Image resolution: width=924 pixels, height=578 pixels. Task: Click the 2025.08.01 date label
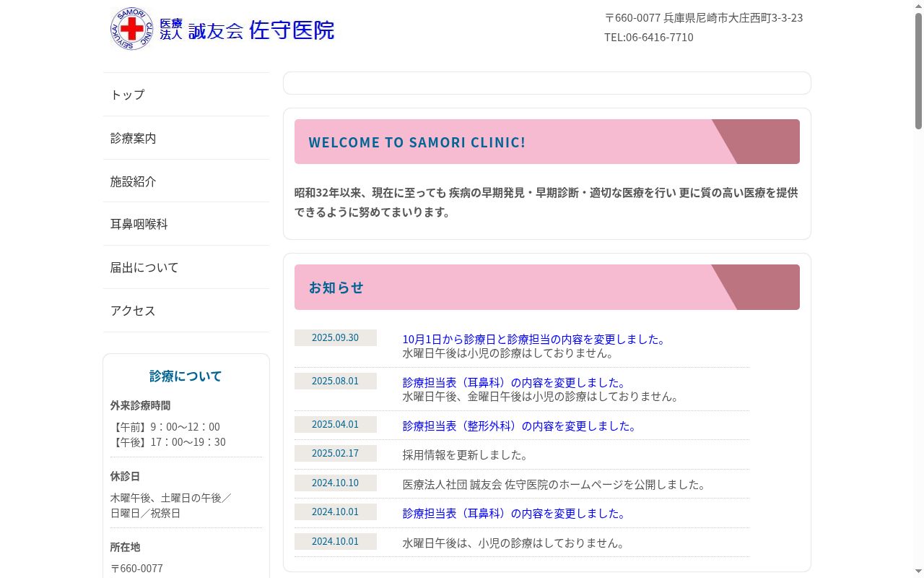point(335,381)
